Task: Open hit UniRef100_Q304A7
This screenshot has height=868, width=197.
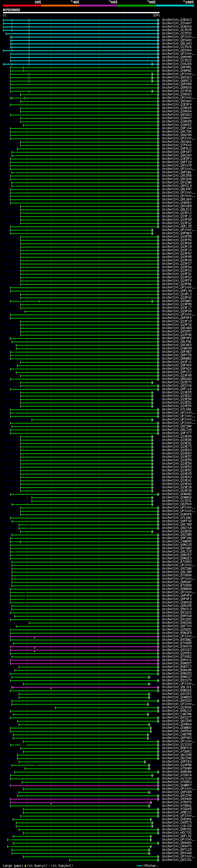Action: [176, 23]
